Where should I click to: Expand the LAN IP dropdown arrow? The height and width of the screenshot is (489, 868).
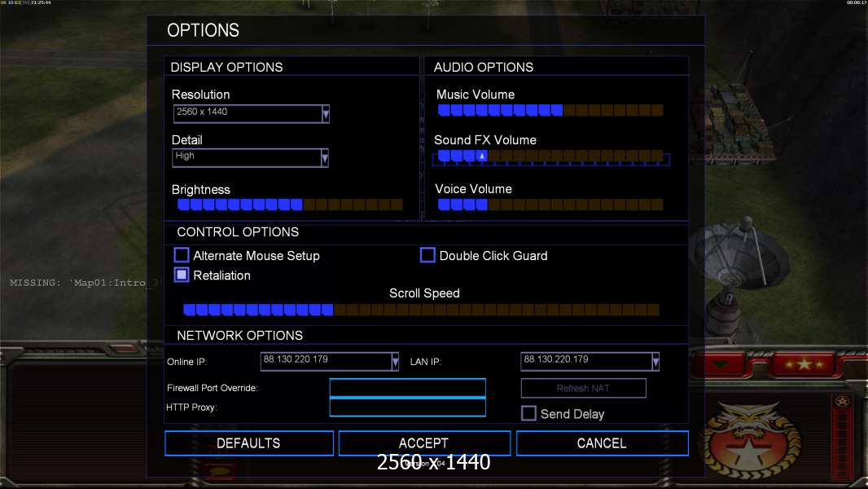(x=655, y=362)
